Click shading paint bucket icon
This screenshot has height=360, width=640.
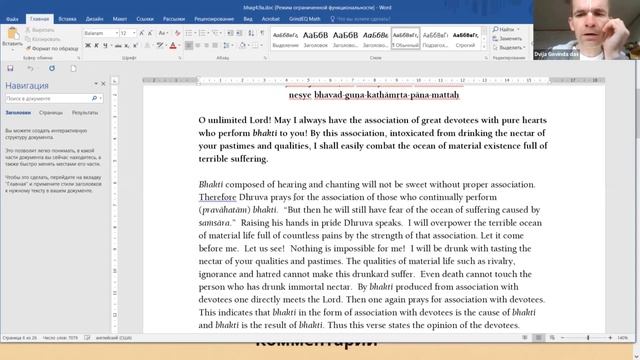(x=242, y=45)
